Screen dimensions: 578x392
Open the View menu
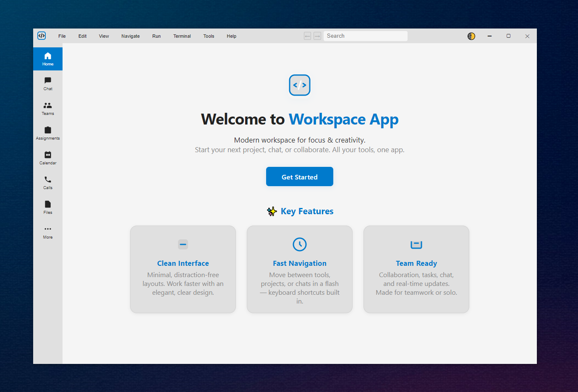[x=104, y=36]
